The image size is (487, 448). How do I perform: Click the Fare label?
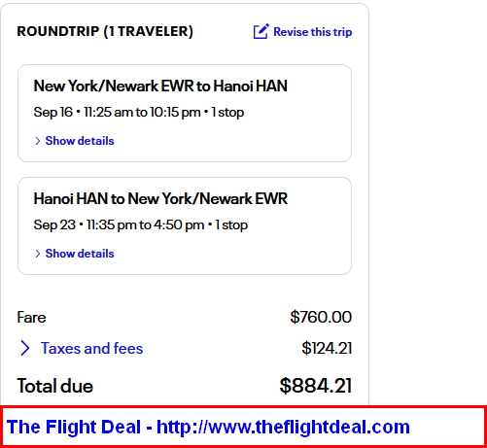31,317
